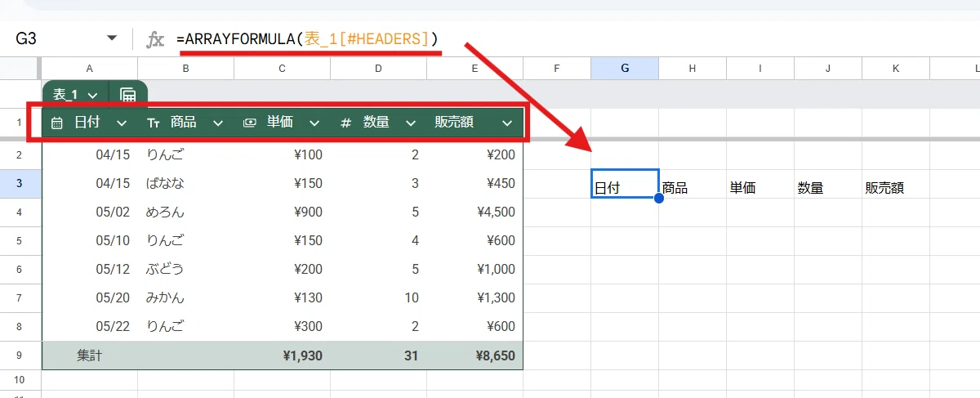Click the text type icon in 商品 header
This screenshot has height=398, width=980.
pos(154,123)
